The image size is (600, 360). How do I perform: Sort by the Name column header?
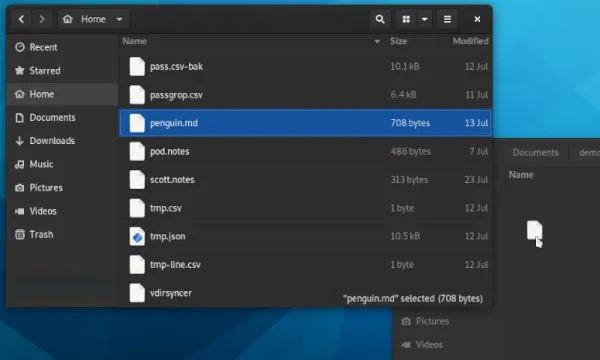[135, 41]
